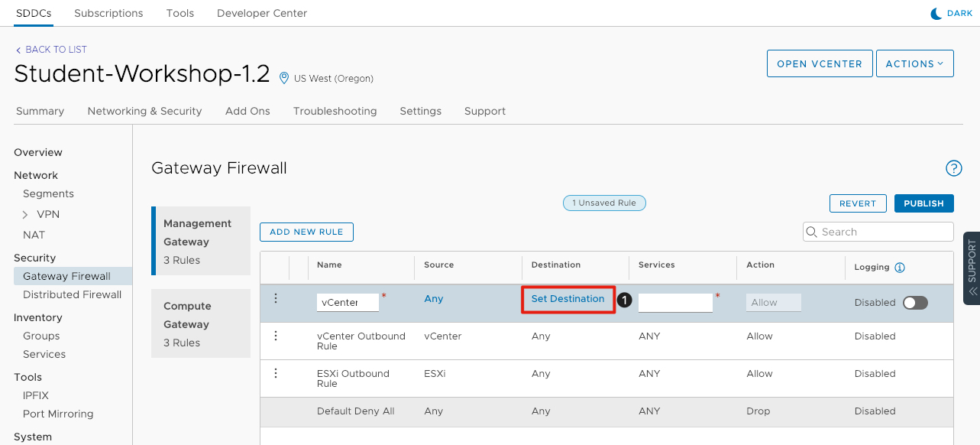Click the help question mark icon
The image size is (980, 445).
coord(953,168)
